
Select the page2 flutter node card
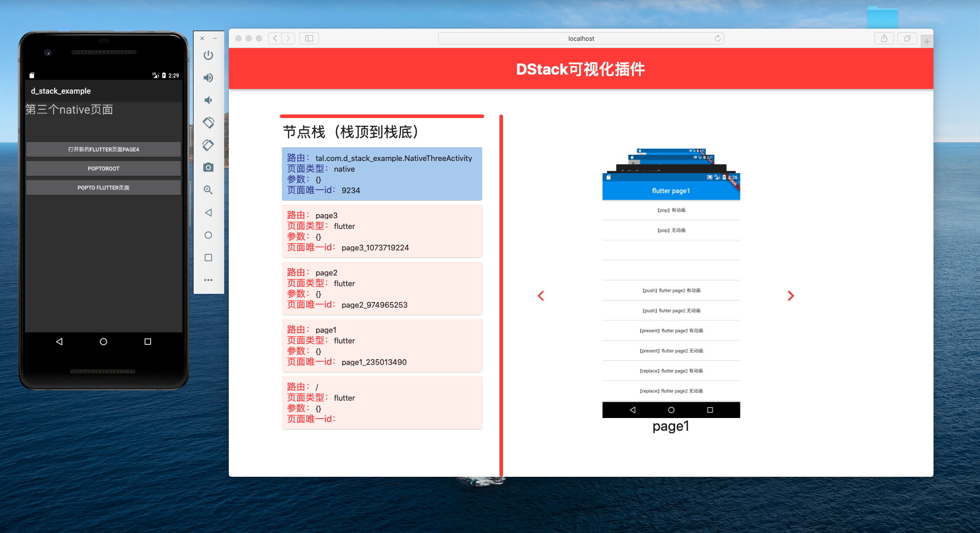point(382,288)
